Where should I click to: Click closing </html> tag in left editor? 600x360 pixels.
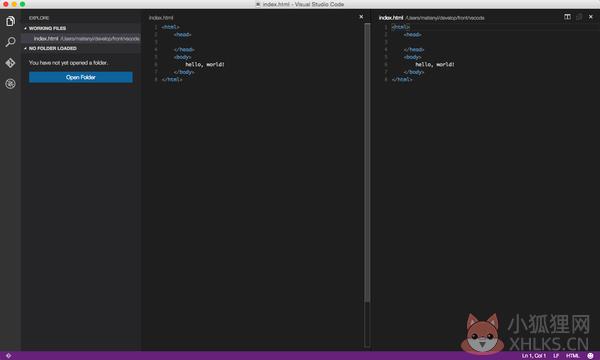click(172, 80)
